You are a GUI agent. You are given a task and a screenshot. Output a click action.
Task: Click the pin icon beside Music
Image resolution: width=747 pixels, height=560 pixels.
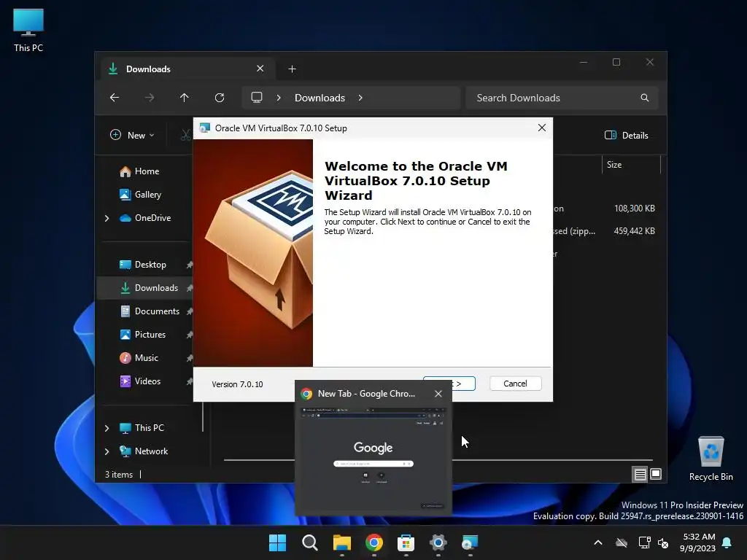click(190, 358)
